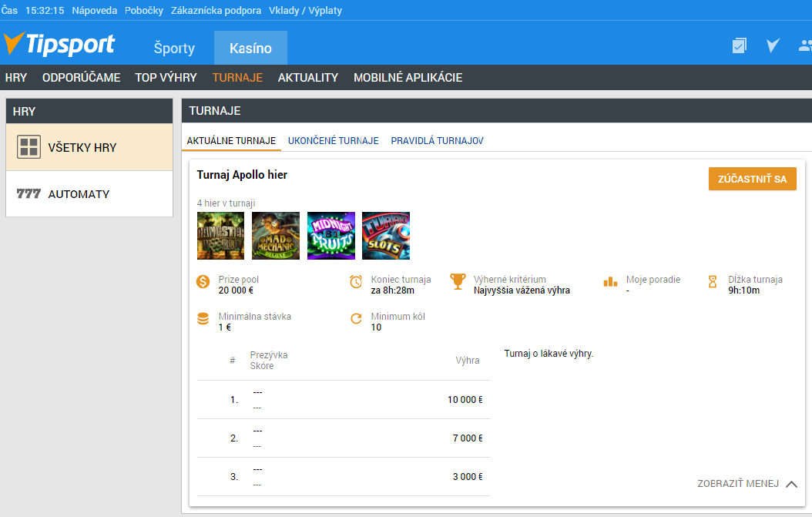This screenshot has width=812, height=517.
Task: Collapse tournament details with Zobraziť menej chevron
Action: pyautogui.click(x=791, y=484)
